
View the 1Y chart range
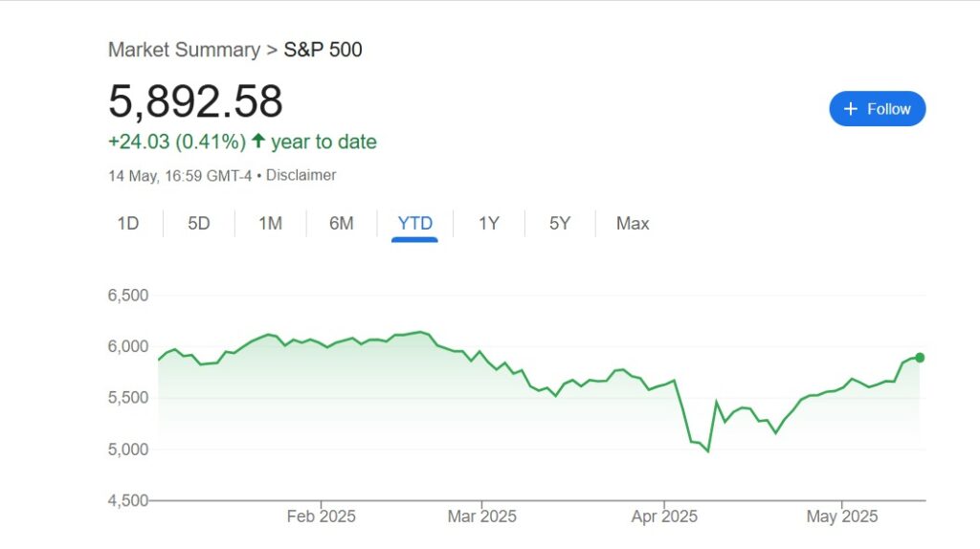click(x=489, y=224)
